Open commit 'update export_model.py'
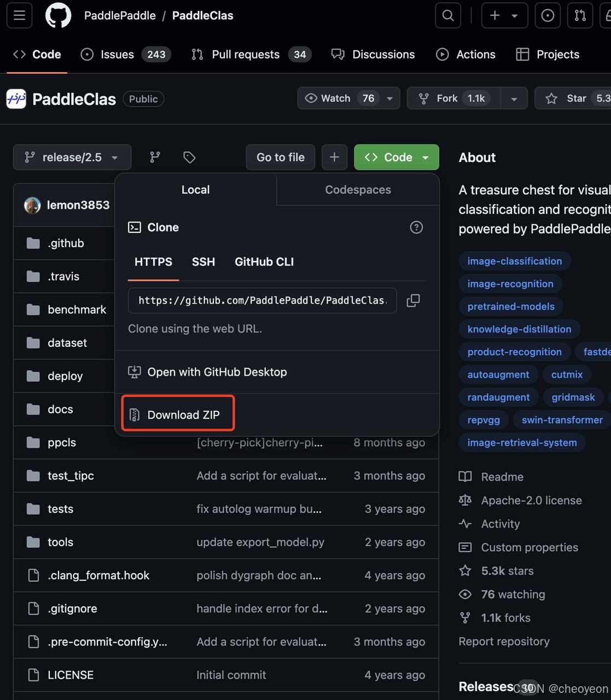The height and width of the screenshot is (700, 611). click(x=260, y=542)
